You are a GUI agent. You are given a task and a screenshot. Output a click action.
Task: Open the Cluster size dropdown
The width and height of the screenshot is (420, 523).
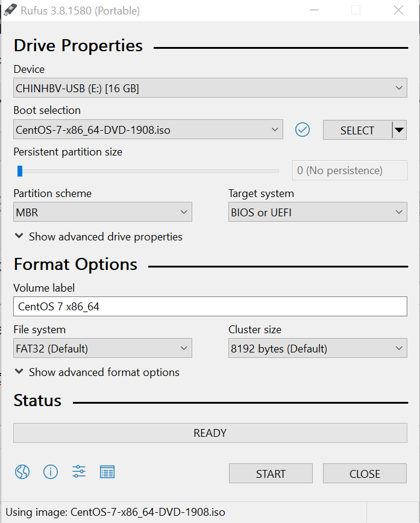coord(318,349)
